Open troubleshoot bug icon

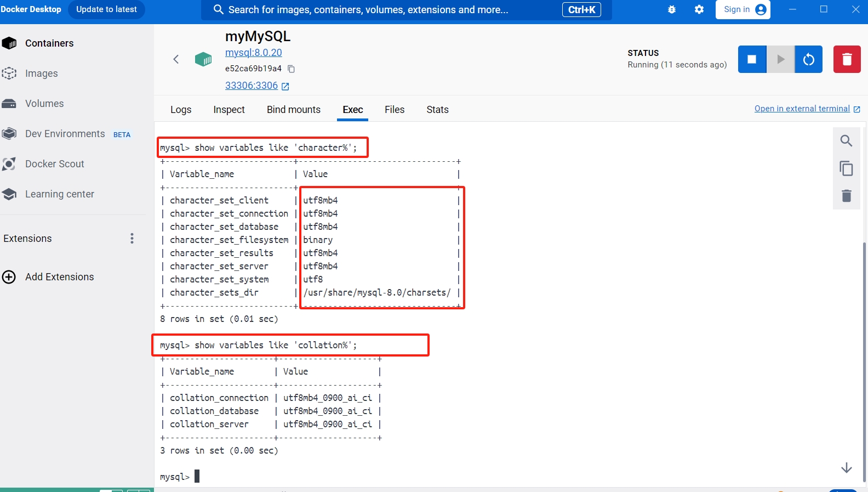click(x=672, y=10)
